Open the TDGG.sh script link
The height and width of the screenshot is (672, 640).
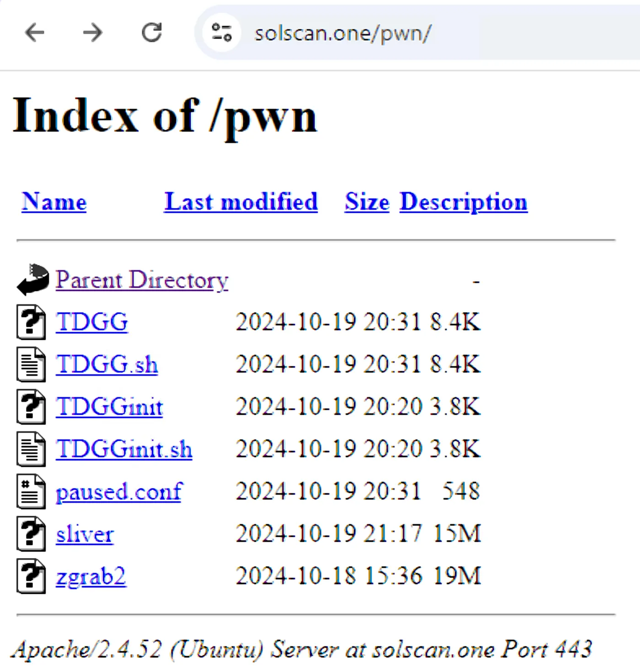tap(107, 364)
